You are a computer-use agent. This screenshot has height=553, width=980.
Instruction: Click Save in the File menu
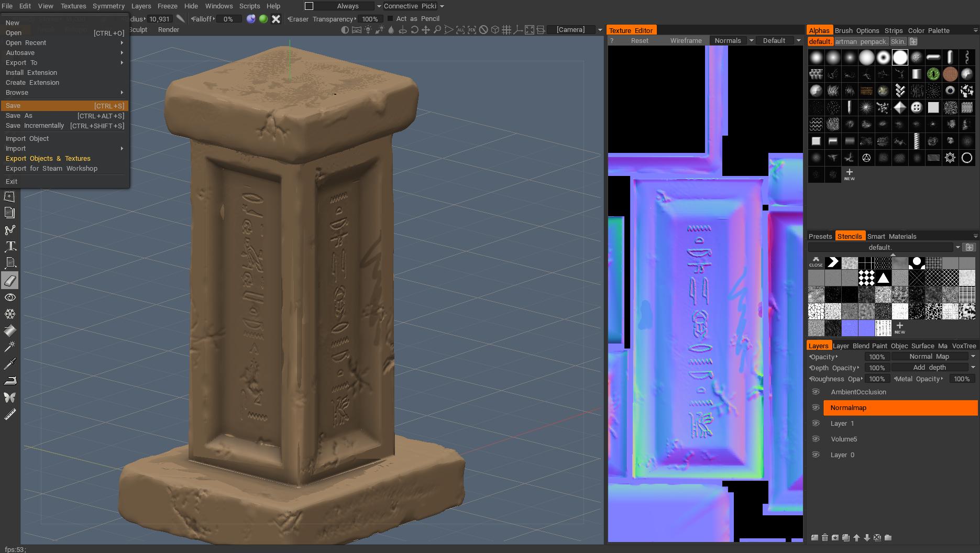click(64, 106)
